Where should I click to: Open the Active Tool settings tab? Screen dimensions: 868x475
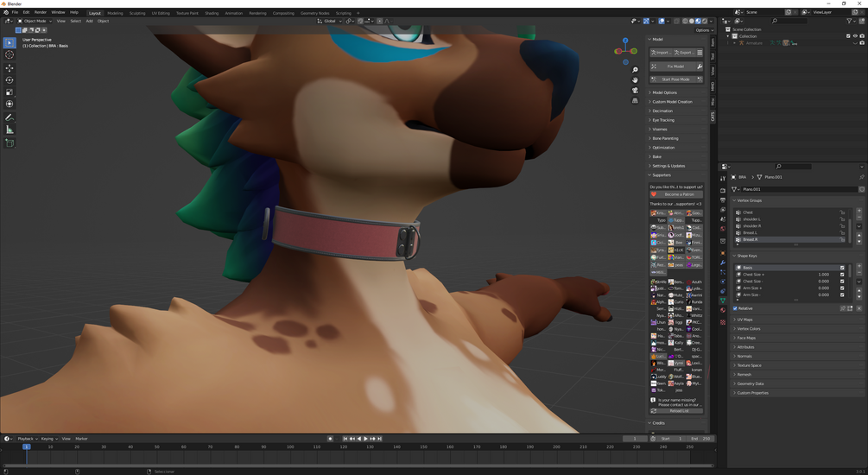(x=723, y=178)
